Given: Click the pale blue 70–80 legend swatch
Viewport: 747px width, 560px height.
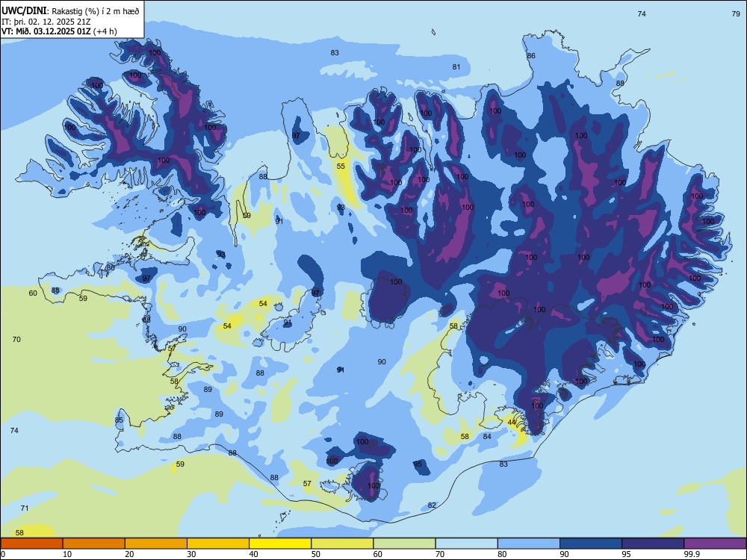Looking at the screenshot, I should click(x=466, y=544).
